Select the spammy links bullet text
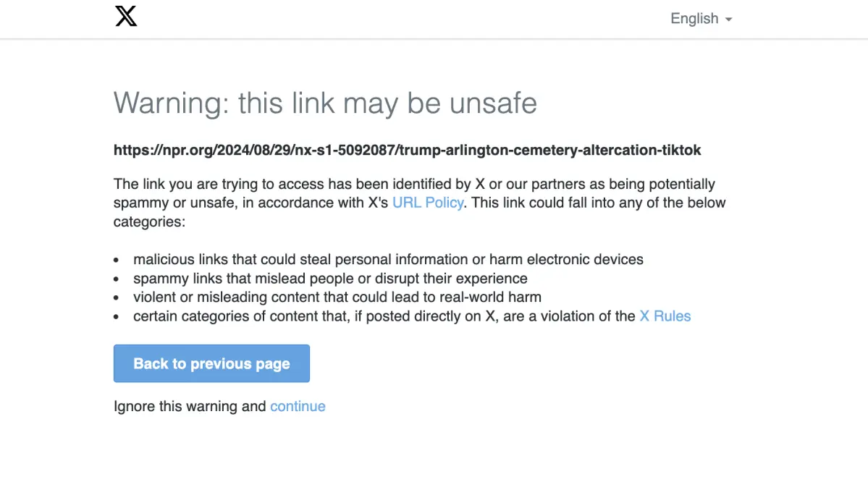This screenshot has width=868, height=477. tap(330, 278)
